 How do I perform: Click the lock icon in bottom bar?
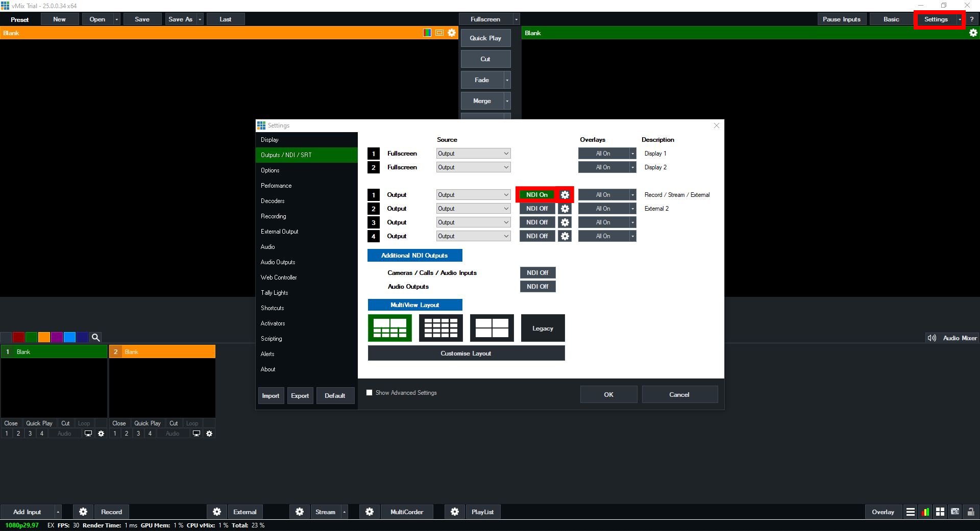tap(970, 512)
